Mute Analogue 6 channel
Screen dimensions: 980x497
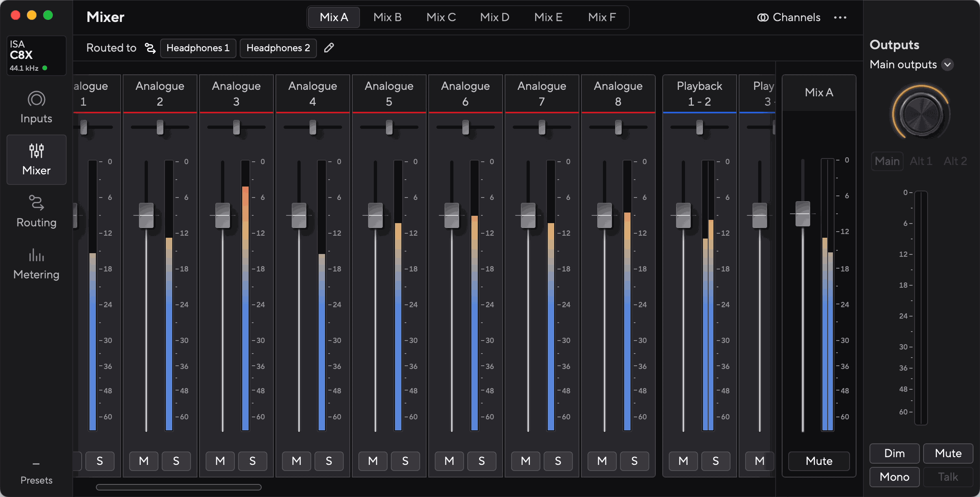(449, 461)
